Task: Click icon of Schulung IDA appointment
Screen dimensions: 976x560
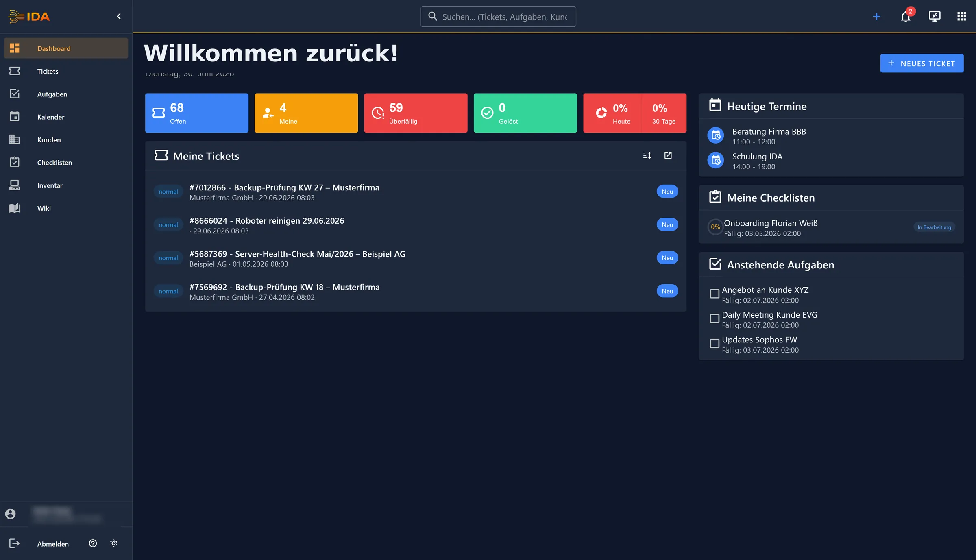Action: click(716, 160)
